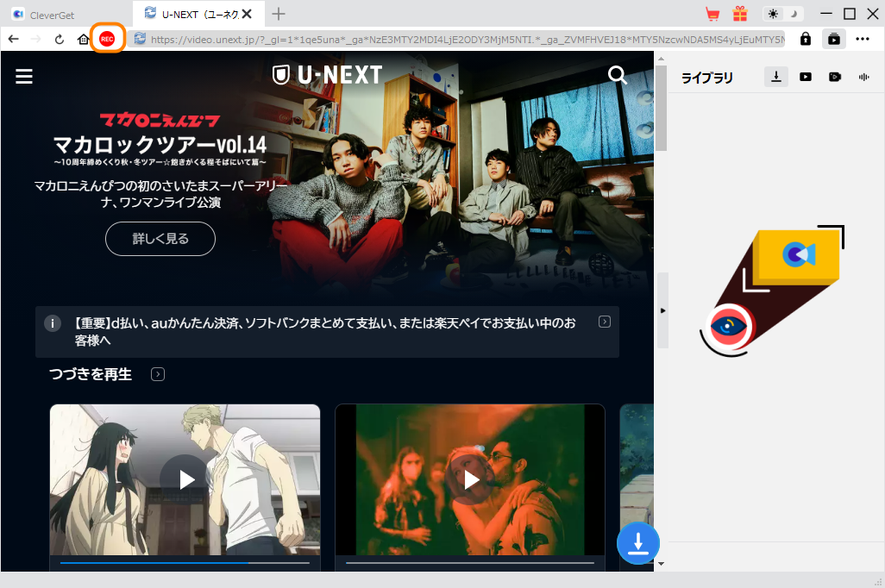Go forward to the next page
Screen dimensions: 885x588
36,39
